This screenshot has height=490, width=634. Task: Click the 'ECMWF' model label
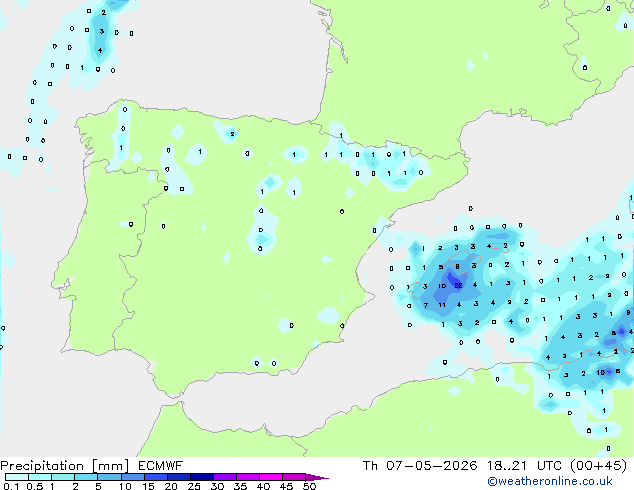tap(161, 466)
